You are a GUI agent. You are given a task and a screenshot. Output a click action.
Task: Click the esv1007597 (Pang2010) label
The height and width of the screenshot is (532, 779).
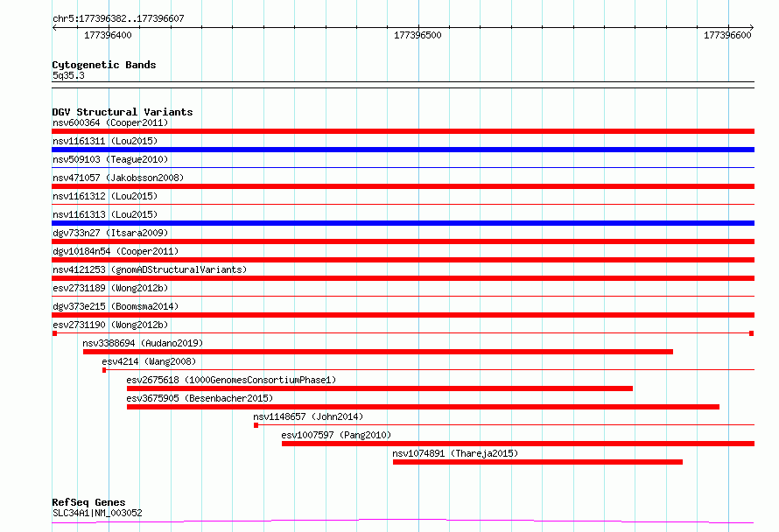(x=336, y=435)
